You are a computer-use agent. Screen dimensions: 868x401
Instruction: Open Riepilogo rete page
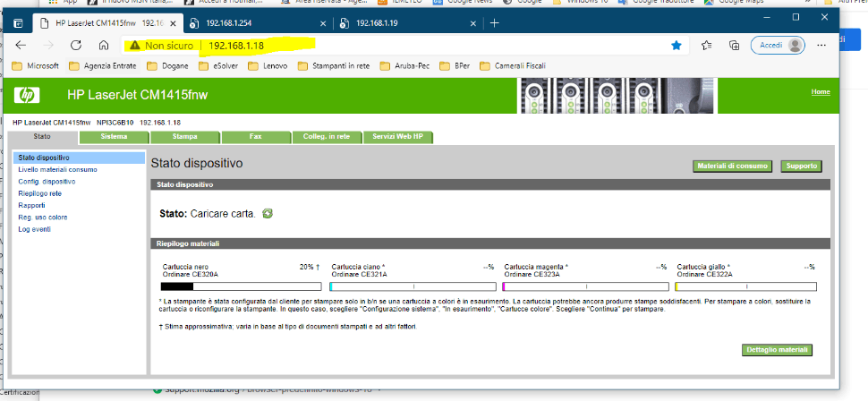tap(40, 194)
